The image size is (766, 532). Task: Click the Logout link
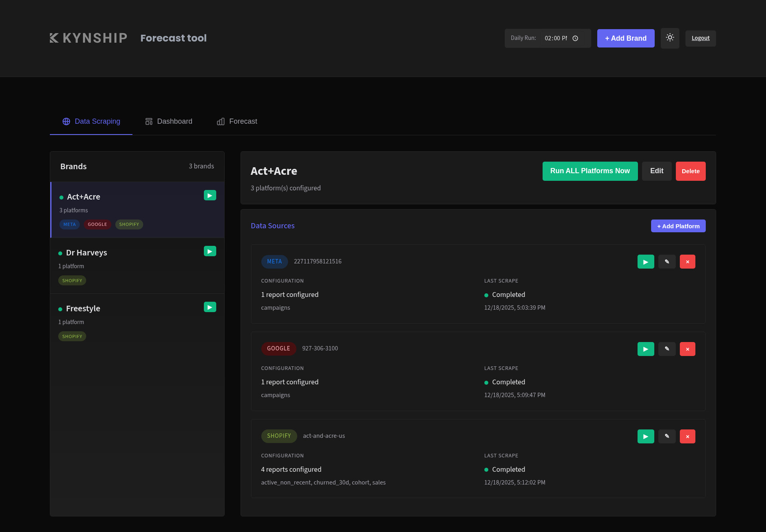[x=700, y=38]
